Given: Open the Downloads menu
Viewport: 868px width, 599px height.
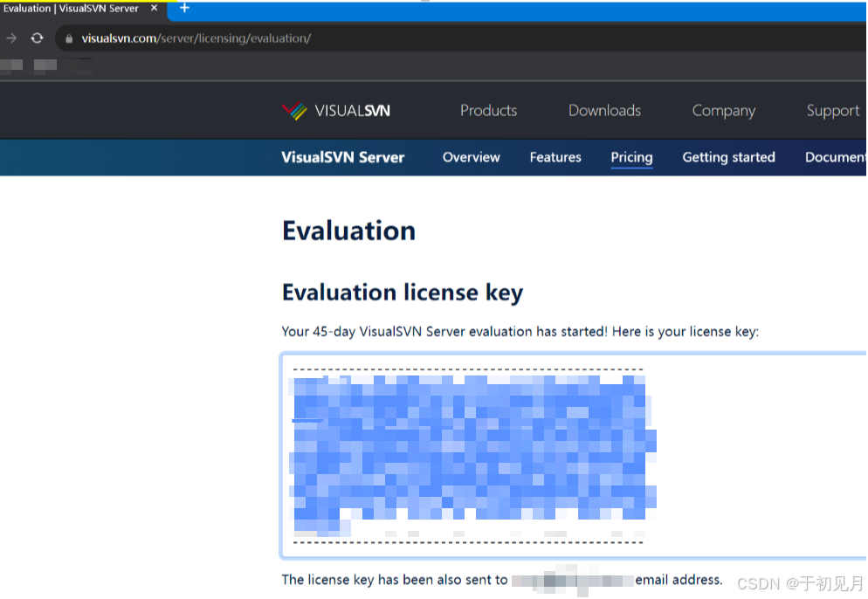Looking at the screenshot, I should click(604, 111).
